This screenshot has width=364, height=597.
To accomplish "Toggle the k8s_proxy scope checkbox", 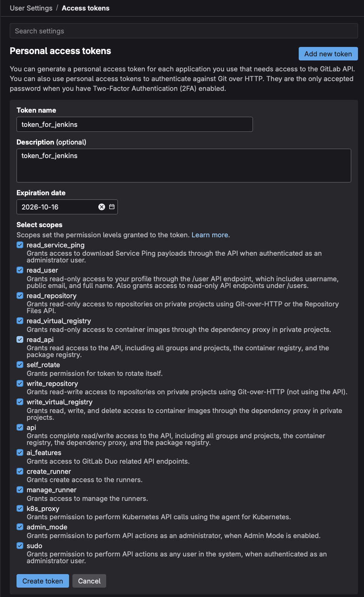I will point(20,508).
